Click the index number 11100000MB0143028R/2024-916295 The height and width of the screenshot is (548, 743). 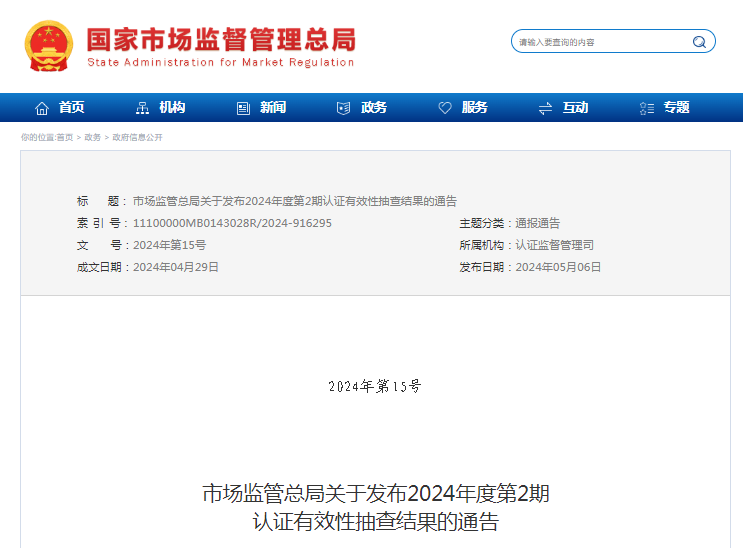(232, 223)
